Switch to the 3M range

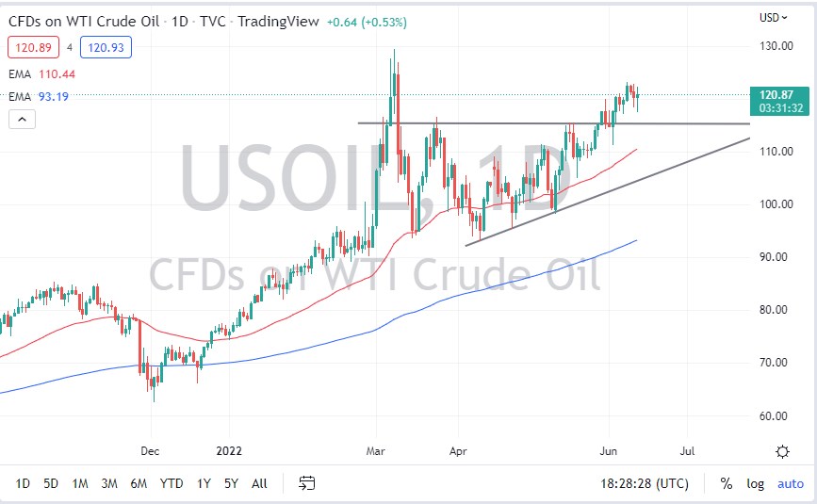click(109, 483)
